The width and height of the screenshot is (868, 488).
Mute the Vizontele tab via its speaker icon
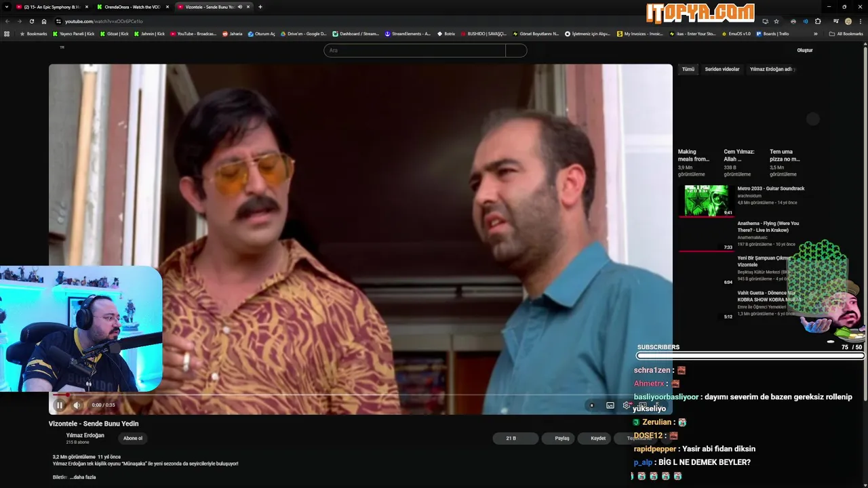pyautogui.click(x=239, y=7)
